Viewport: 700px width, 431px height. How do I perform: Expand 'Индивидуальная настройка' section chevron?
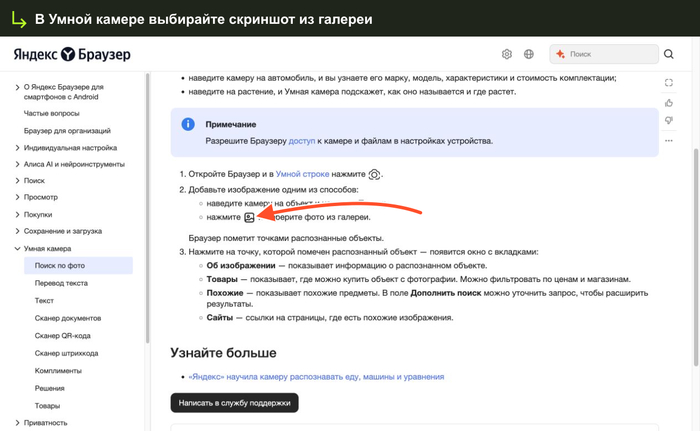coord(17,148)
